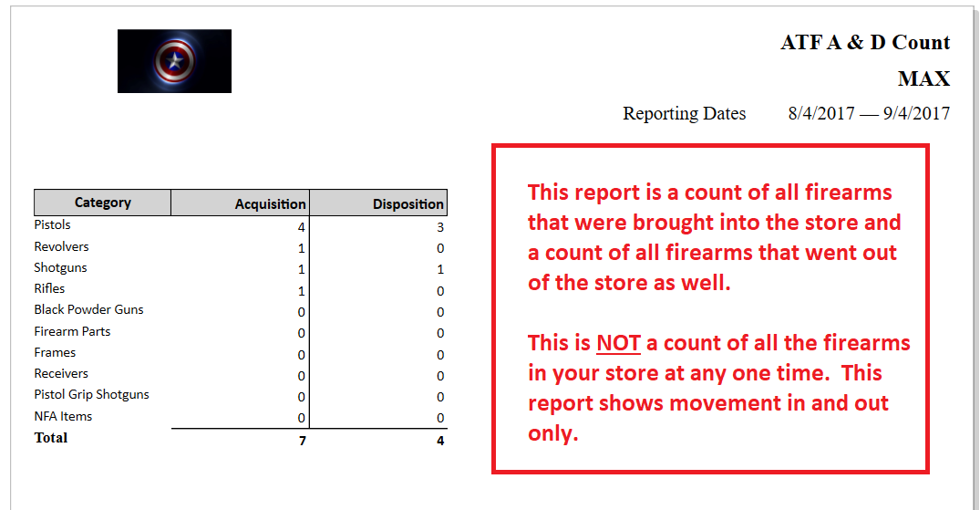Click the Revolvers disposition value 0
The height and width of the screenshot is (510, 980).
pyautogui.click(x=440, y=248)
